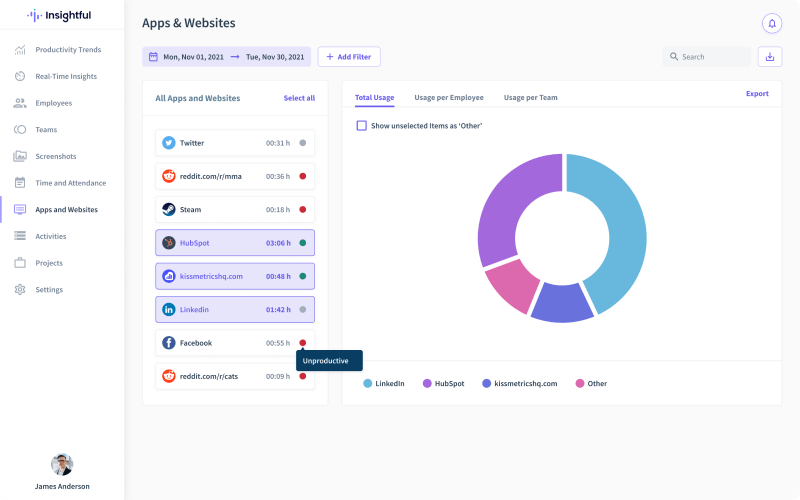Click the LinkedIn legend color dot
The image size is (800, 500).
(367, 383)
